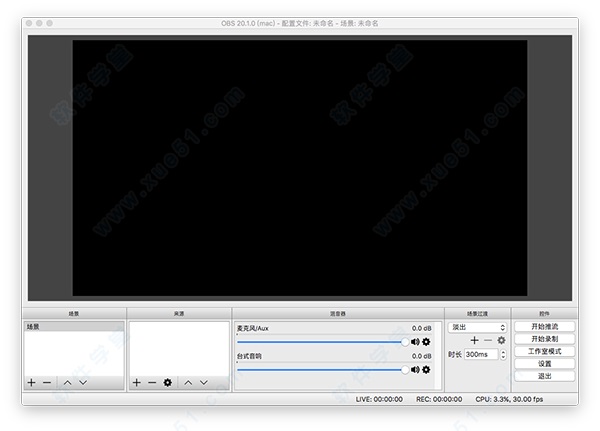Screen dimensions: 600x431
Task: Open 台式音响 audio settings gear
Action: tap(426, 369)
